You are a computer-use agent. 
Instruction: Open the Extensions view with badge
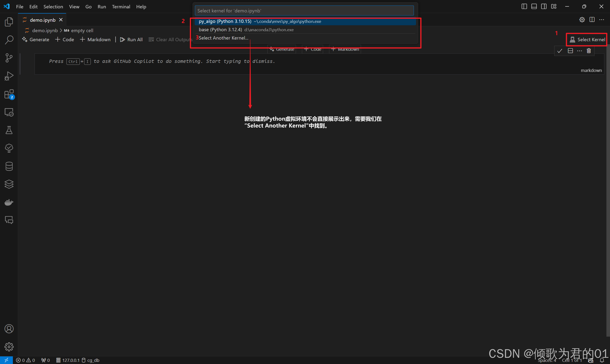pos(9,94)
